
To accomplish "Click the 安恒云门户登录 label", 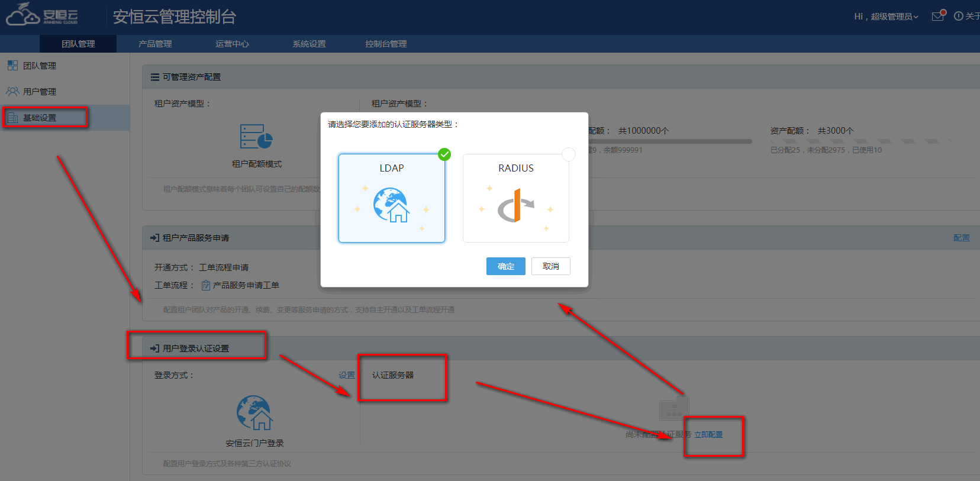I will coord(255,443).
